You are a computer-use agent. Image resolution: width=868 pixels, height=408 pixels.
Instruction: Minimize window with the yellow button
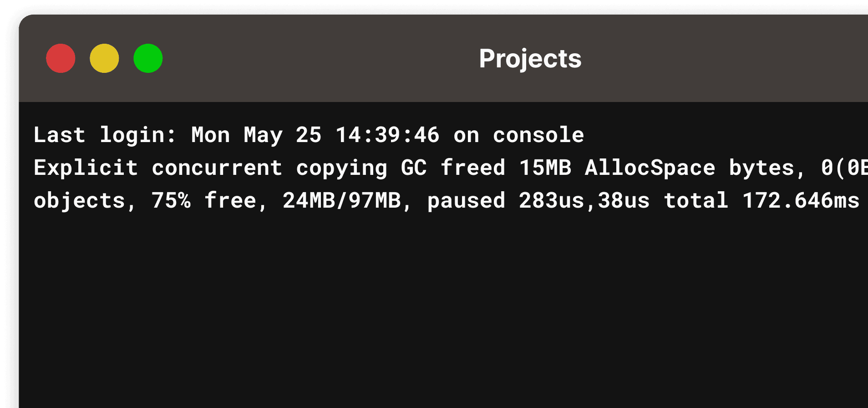coord(104,58)
